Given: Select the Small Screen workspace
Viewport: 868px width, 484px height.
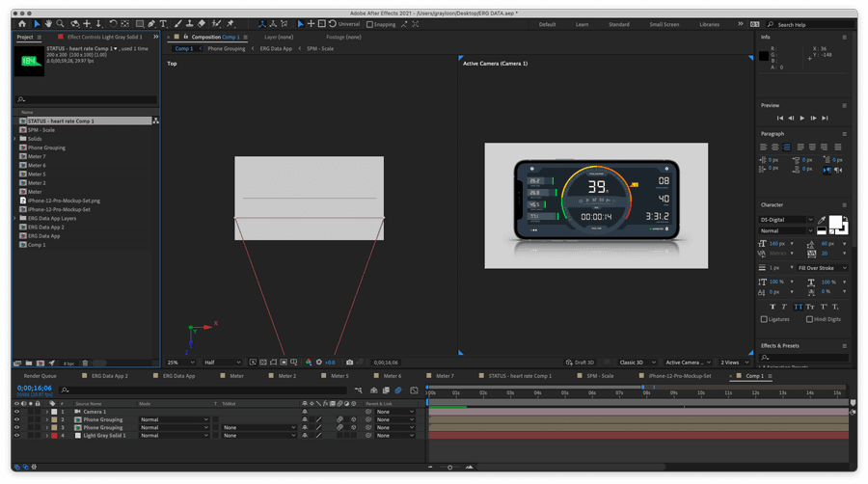Looking at the screenshot, I should click(x=665, y=24).
